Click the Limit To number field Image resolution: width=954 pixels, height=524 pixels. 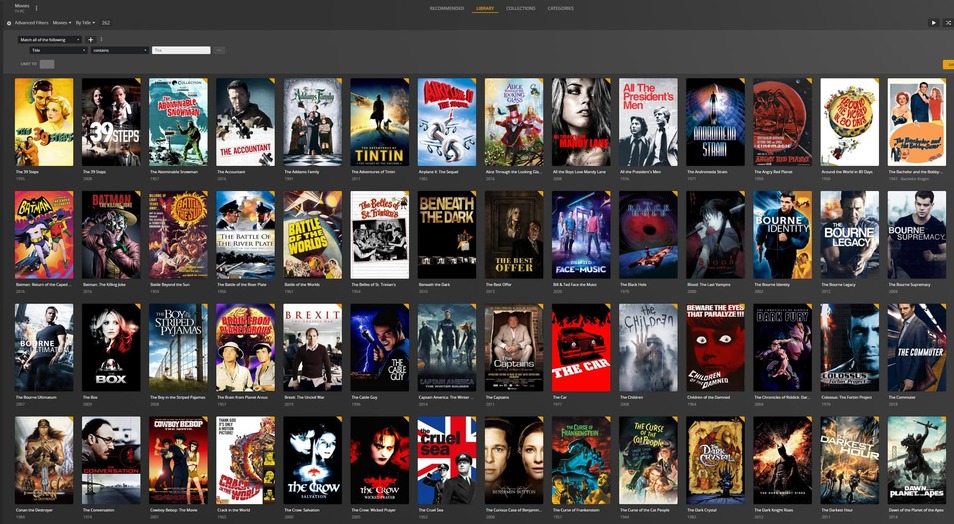coord(47,64)
